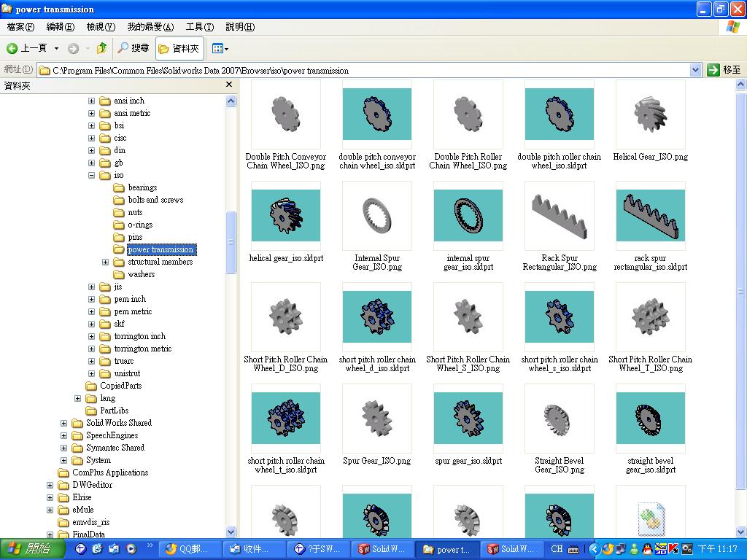747x560 pixels.
Task: Open the address bar dropdown arrow
Action: coord(695,71)
